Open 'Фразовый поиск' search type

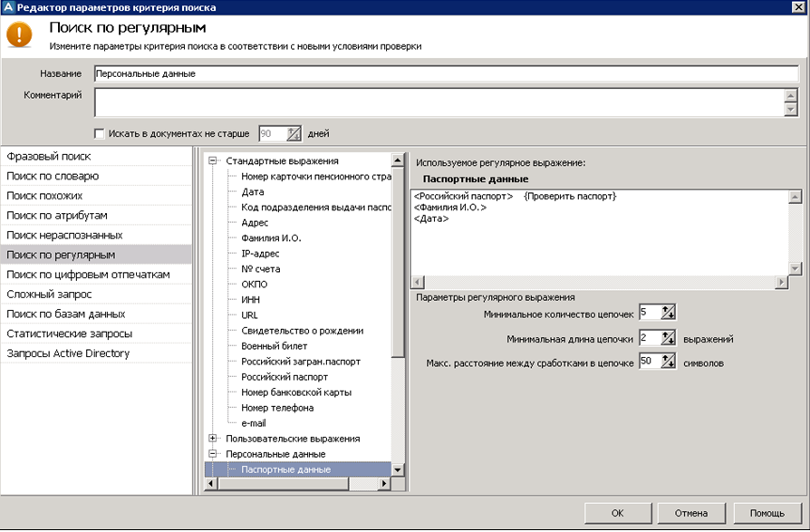[50, 157]
